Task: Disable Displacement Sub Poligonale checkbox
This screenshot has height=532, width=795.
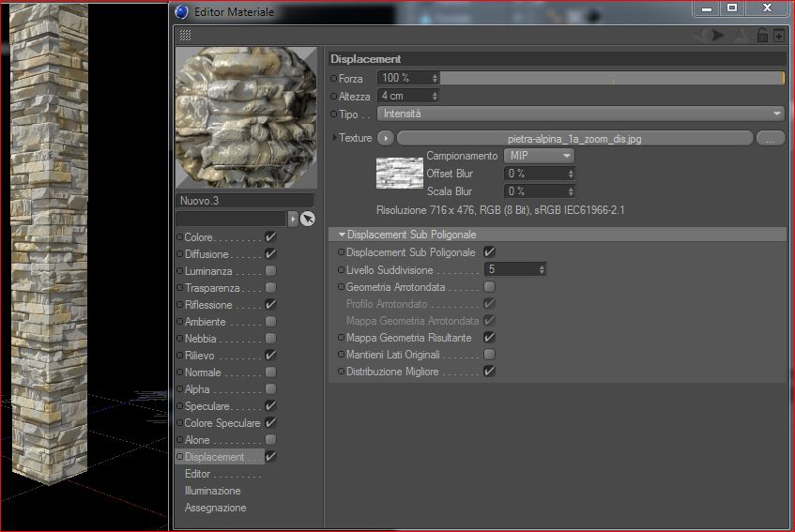Action: coord(489,251)
